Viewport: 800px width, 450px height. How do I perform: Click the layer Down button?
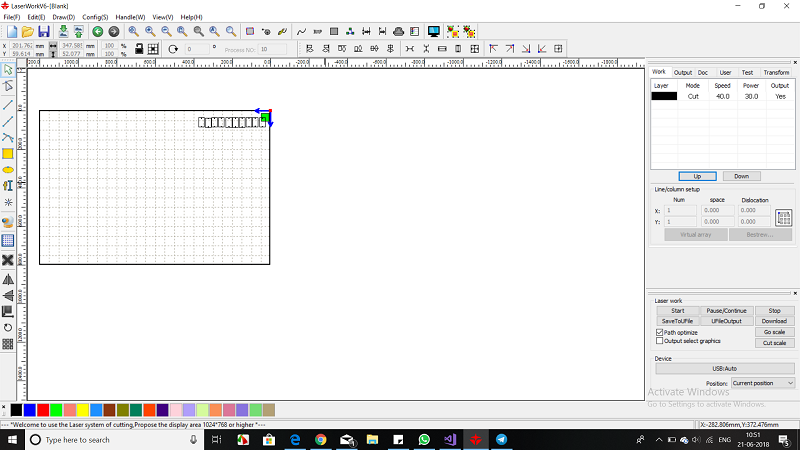pyautogui.click(x=741, y=176)
